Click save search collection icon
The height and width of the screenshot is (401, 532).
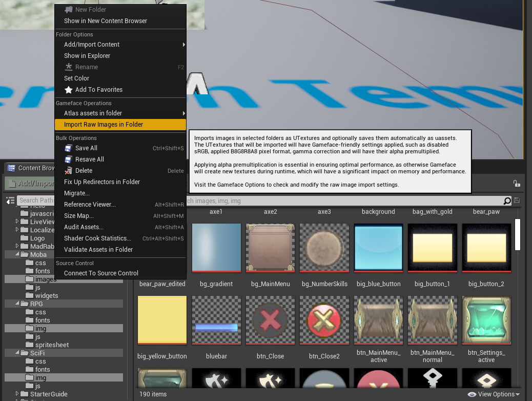(517, 200)
